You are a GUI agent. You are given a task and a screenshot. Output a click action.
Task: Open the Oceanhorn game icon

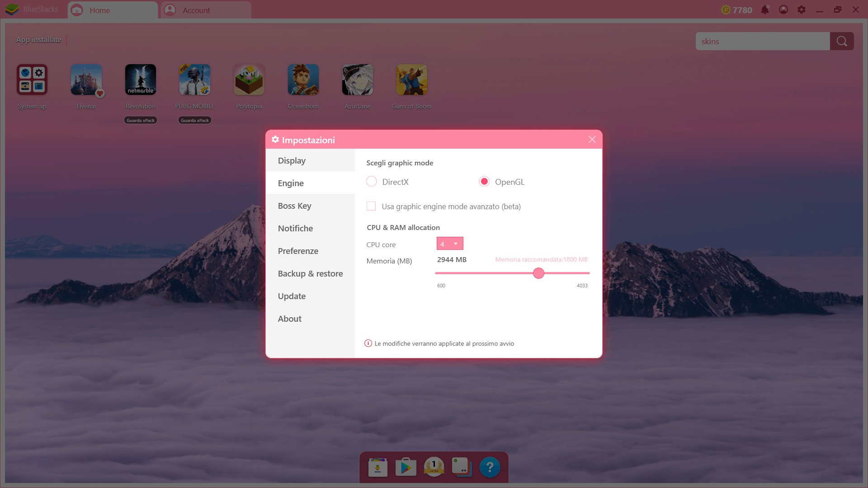click(303, 80)
